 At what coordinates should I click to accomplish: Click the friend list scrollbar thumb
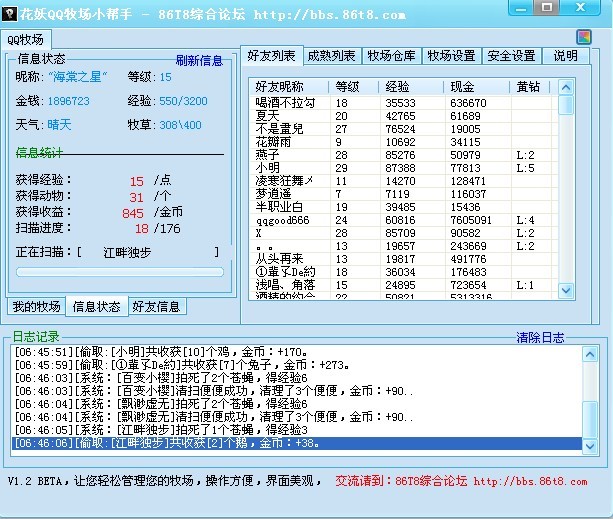pyautogui.click(x=566, y=105)
